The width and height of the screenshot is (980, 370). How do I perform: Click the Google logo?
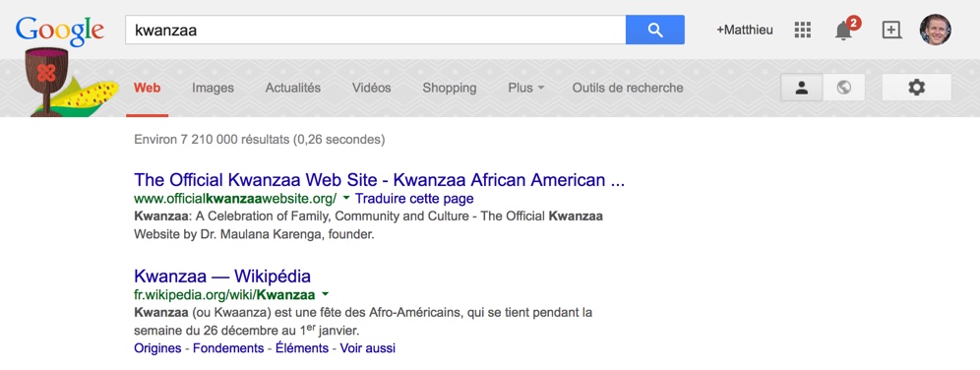coord(60,31)
